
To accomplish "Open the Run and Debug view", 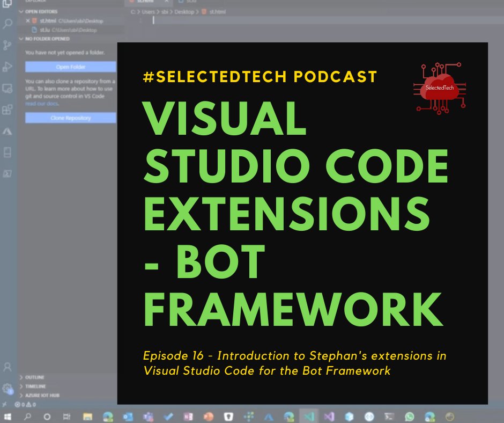I will [7, 67].
